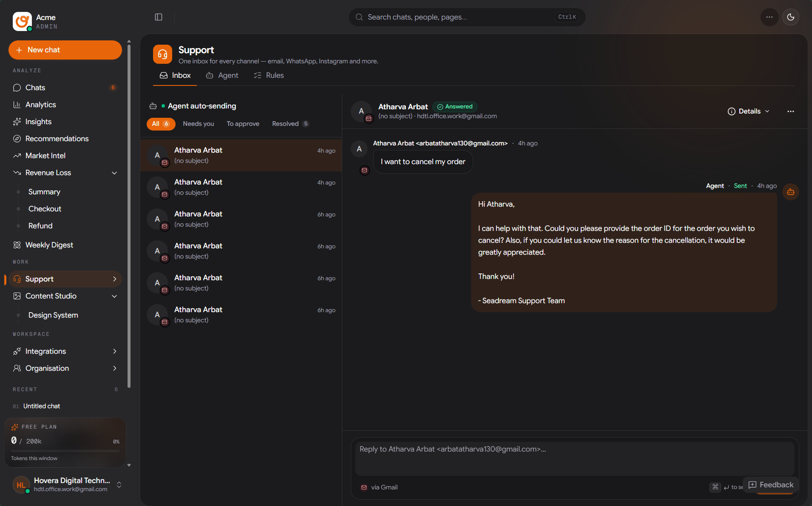The width and height of the screenshot is (812, 506).
Task: Toggle dark mode moon icon
Action: [x=791, y=17]
